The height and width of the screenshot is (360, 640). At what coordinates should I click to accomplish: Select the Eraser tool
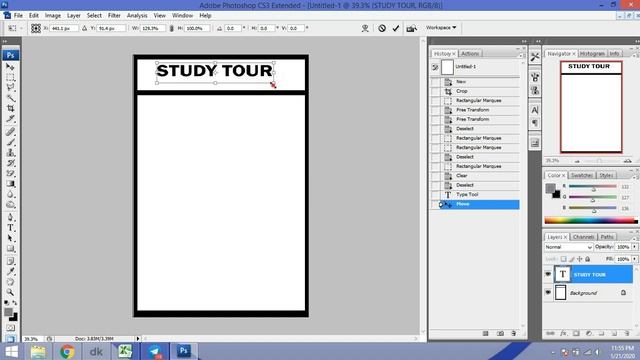tap(11, 173)
